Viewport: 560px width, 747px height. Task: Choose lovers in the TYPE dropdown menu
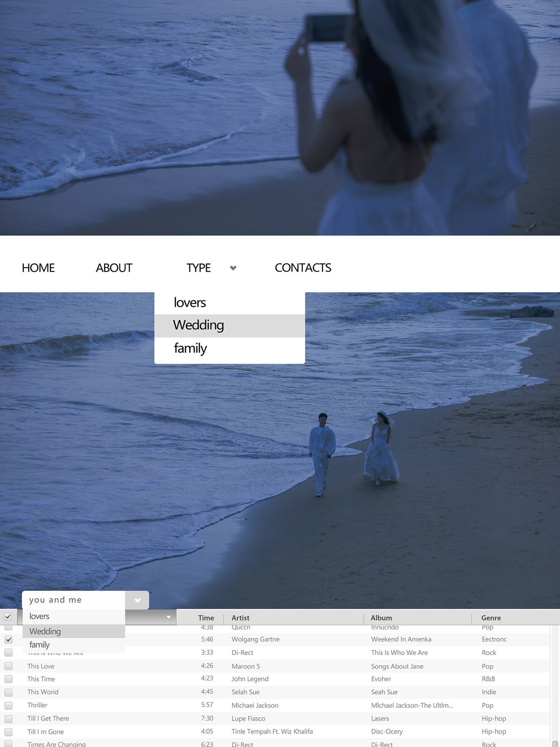229,302
